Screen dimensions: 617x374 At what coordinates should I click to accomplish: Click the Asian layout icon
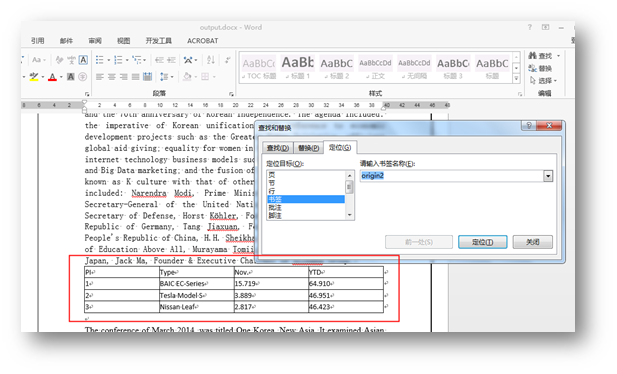[x=188, y=60]
